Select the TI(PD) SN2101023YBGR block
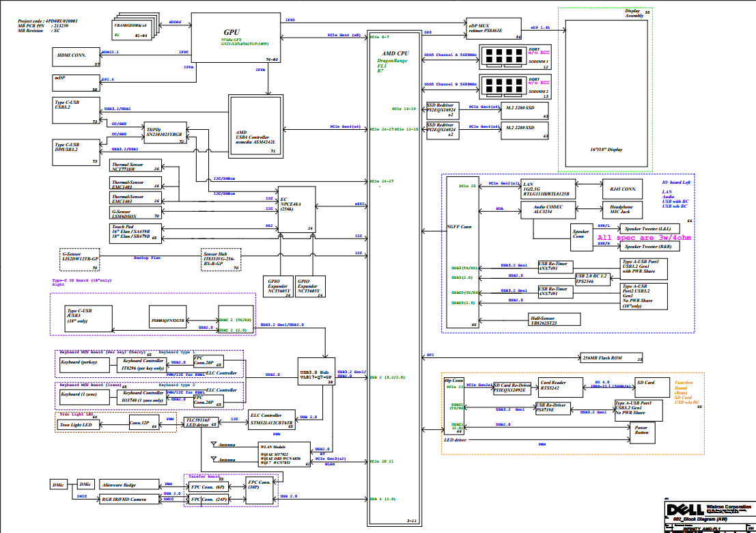 pyautogui.click(x=165, y=133)
